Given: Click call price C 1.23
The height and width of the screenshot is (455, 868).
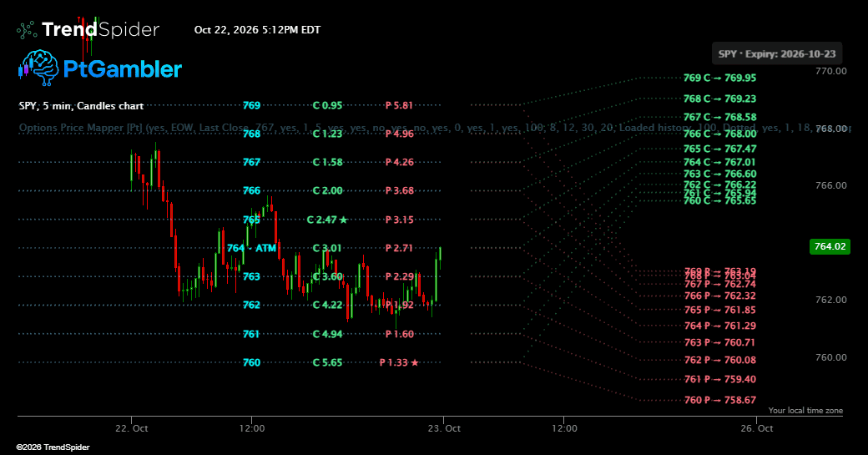Looking at the screenshot, I should click(328, 134).
